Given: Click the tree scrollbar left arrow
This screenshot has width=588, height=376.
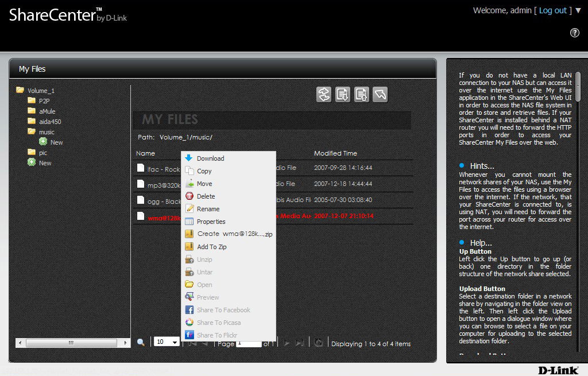Looking at the screenshot, I should (20, 343).
